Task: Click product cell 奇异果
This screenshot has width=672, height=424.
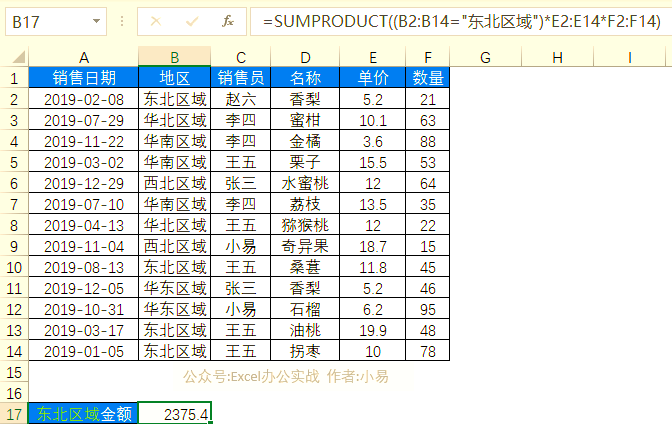Action: pos(305,246)
